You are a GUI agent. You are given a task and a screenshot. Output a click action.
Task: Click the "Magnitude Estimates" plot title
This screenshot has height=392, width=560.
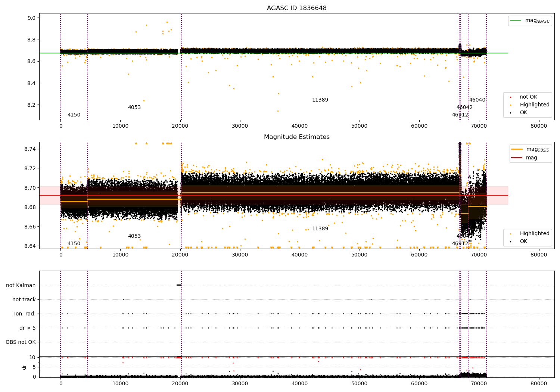(x=296, y=137)
